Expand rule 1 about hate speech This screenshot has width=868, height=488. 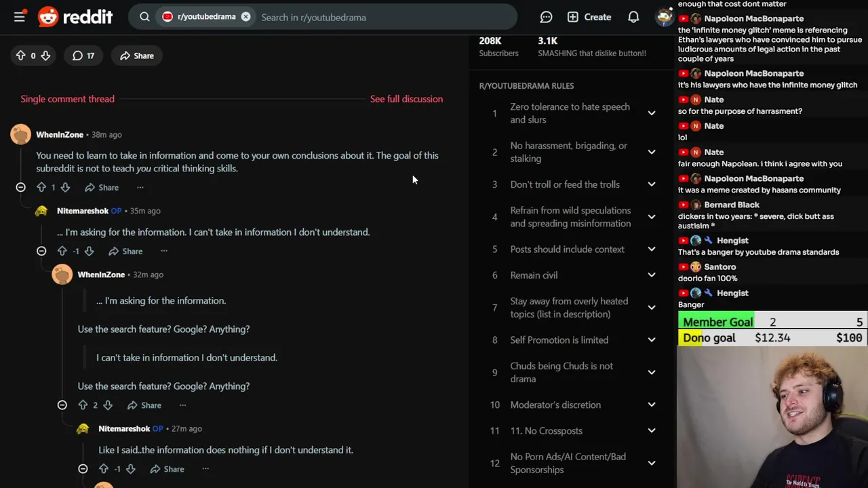click(651, 113)
